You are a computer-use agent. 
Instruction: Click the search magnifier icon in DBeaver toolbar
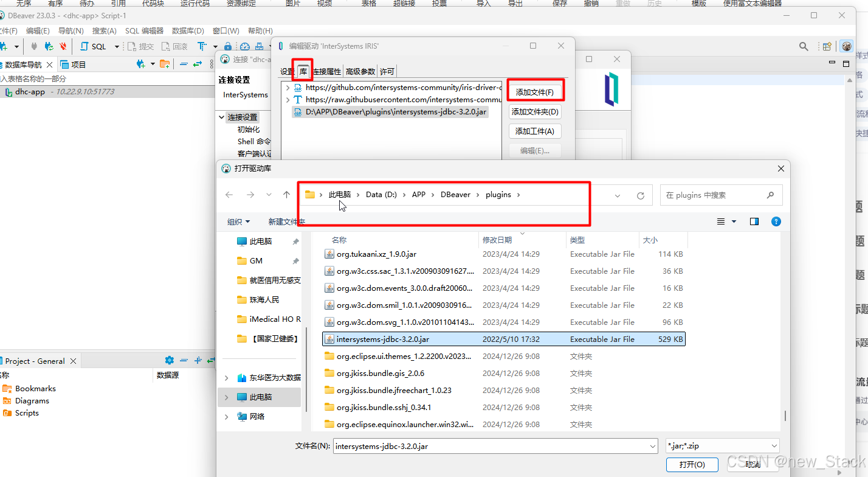[804, 46]
